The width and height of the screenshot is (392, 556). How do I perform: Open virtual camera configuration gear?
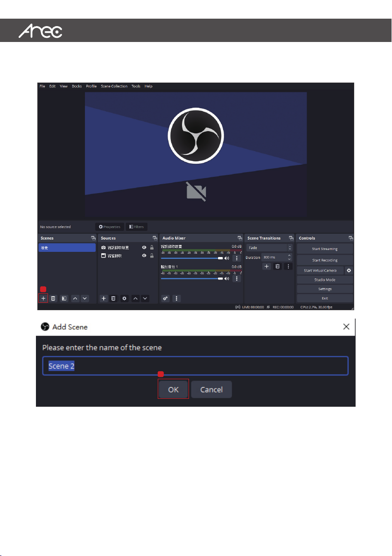tap(349, 271)
